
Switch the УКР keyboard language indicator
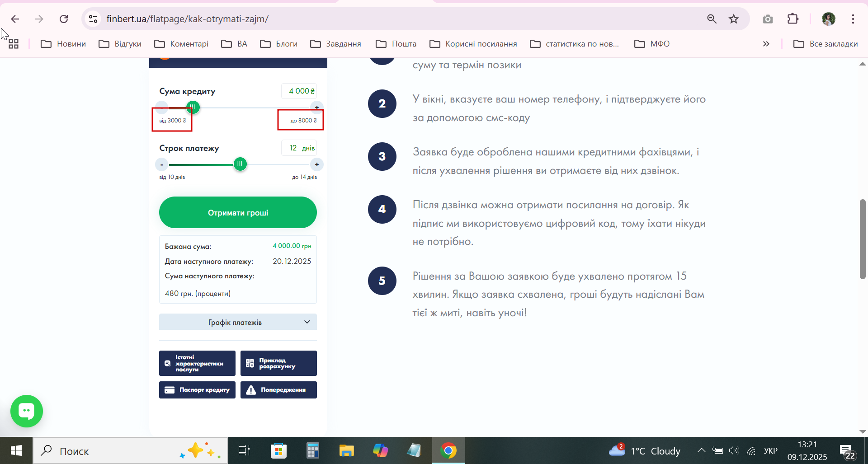point(771,450)
